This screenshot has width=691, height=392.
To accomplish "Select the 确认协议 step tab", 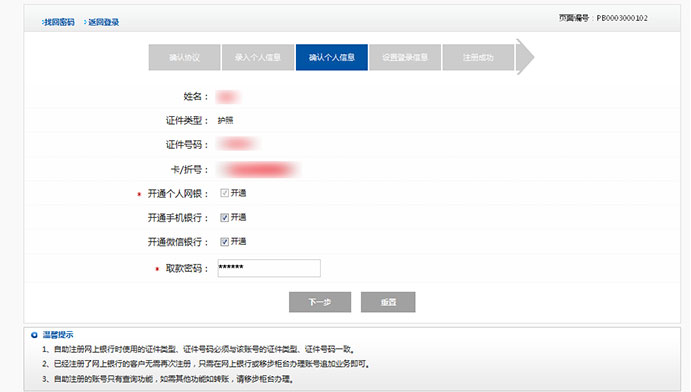I will [x=184, y=57].
